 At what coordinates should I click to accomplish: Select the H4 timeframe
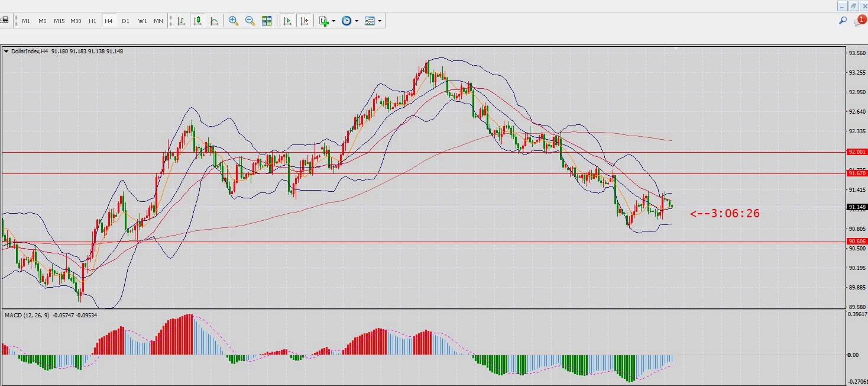coord(109,21)
